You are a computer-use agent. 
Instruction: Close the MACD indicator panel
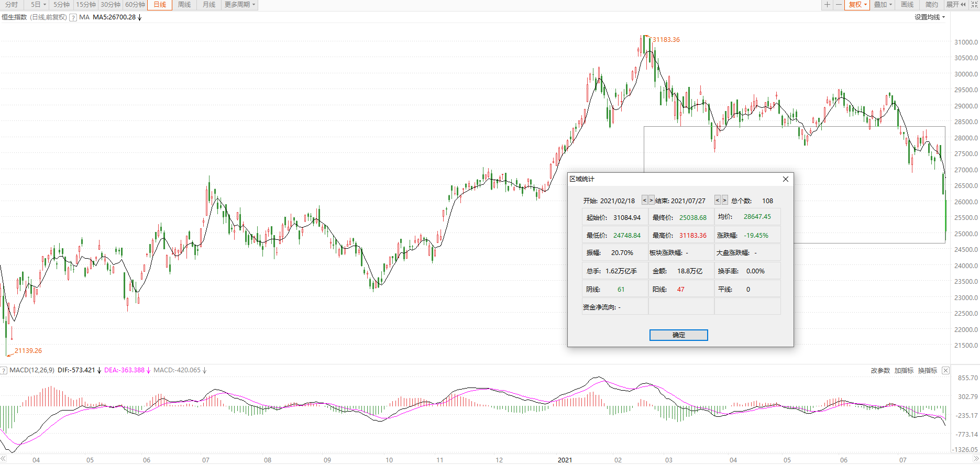tap(945, 371)
